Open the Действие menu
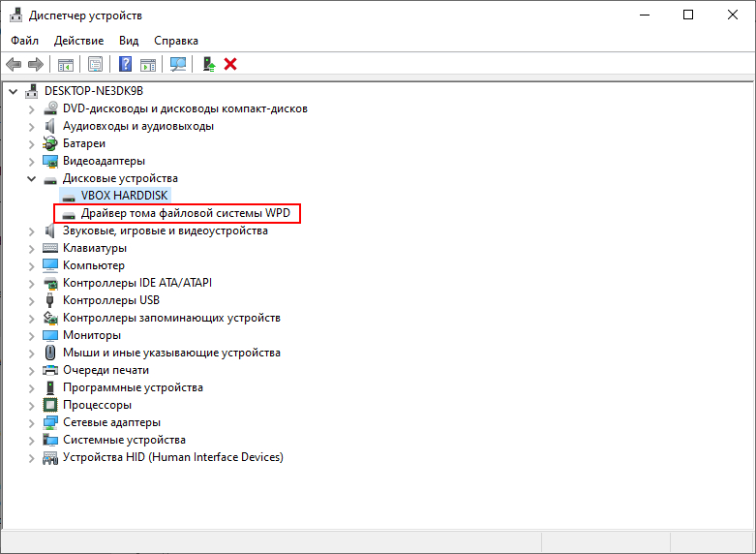Image resolution: width=756 pixels, height=554 pixels. point(78,41)
